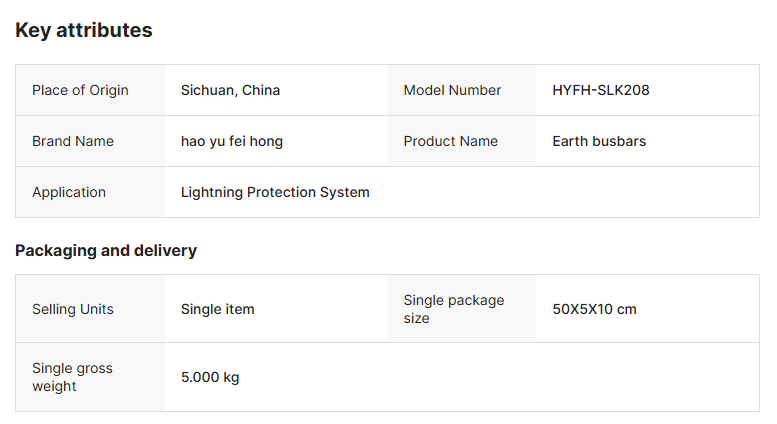Click the blank area right of 5.000 kg
Screen dimensions: 777x424
coord(500,377)
